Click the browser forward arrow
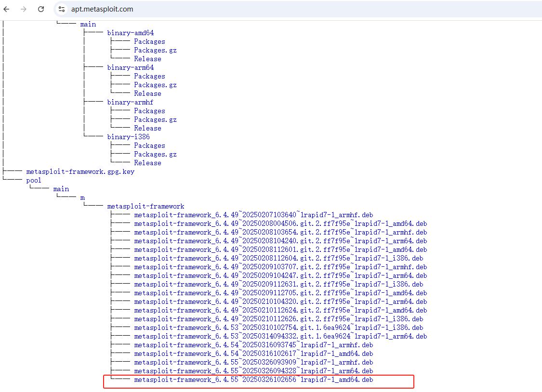Image resolution: width=542 pixels, height=392 pixels. (24, 9)
